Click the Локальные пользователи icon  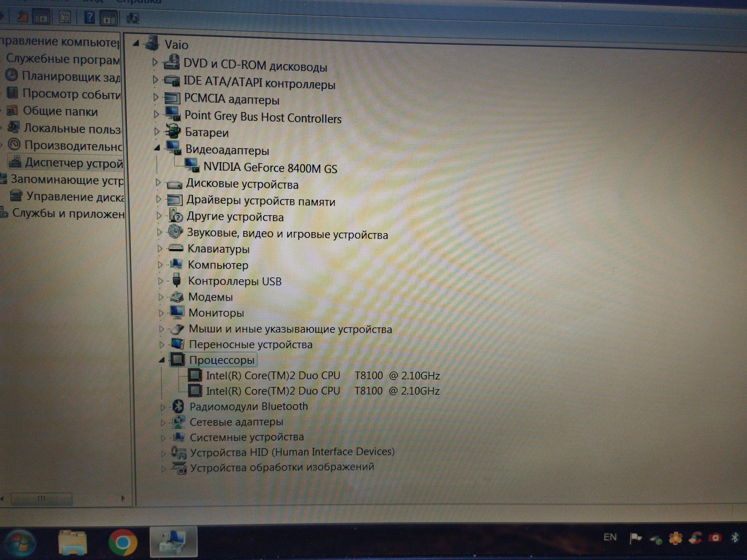tap(14, 127)
